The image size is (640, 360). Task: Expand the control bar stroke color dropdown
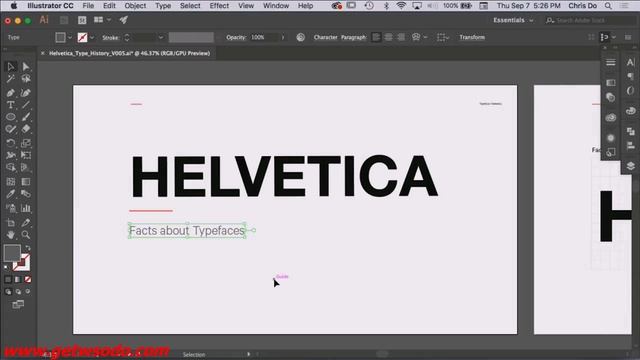pyautogui.click(x=92, y=38)
